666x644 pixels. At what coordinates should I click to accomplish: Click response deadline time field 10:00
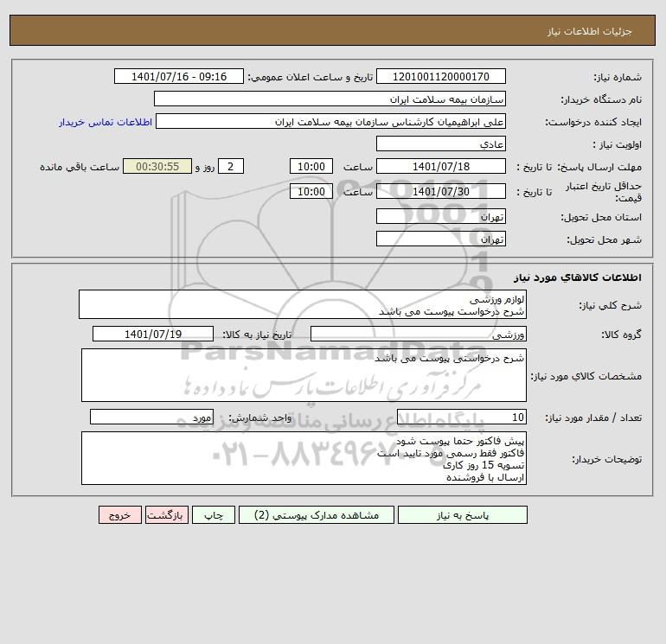point(311,167)
